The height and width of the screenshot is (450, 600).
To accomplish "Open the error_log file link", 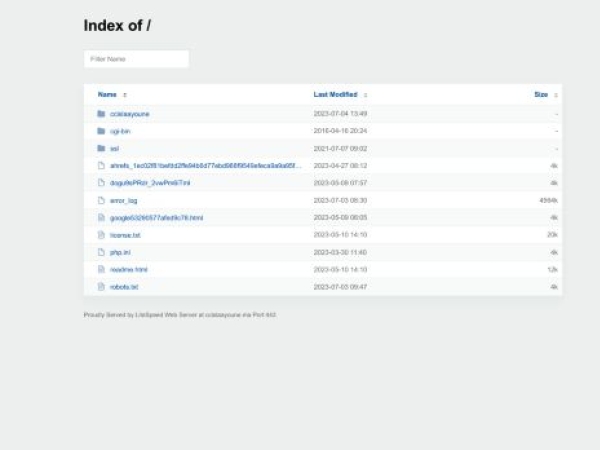I will tap(123, 200).
